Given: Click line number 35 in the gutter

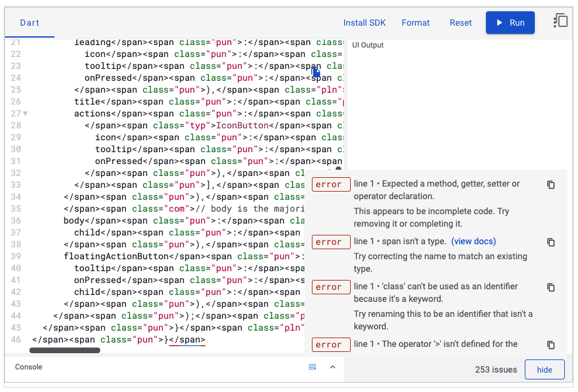Looking at the screenshot, I should click(16, 209).
